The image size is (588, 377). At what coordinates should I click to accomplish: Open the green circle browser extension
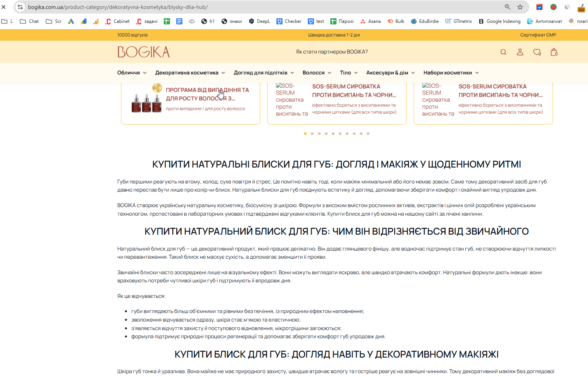point(553,7)
